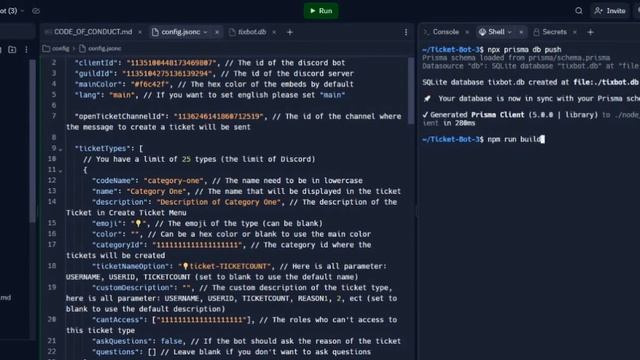Click 'npx prisma db push' command in shell
The height and width of the screenshot is (360, 640).
[x=524, y=50]
